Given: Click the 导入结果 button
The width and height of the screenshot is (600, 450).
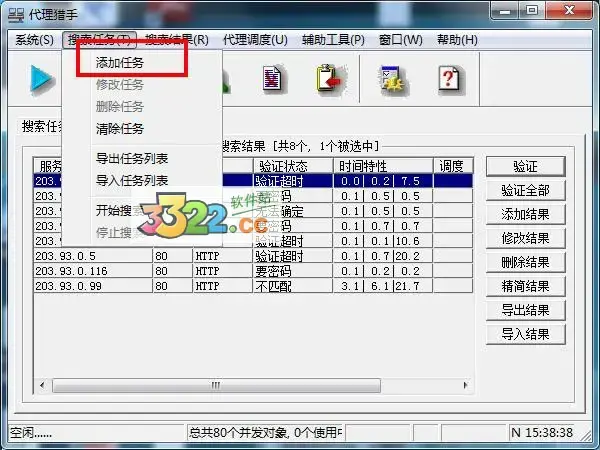Looking at the screenshot, I should 525,334.
